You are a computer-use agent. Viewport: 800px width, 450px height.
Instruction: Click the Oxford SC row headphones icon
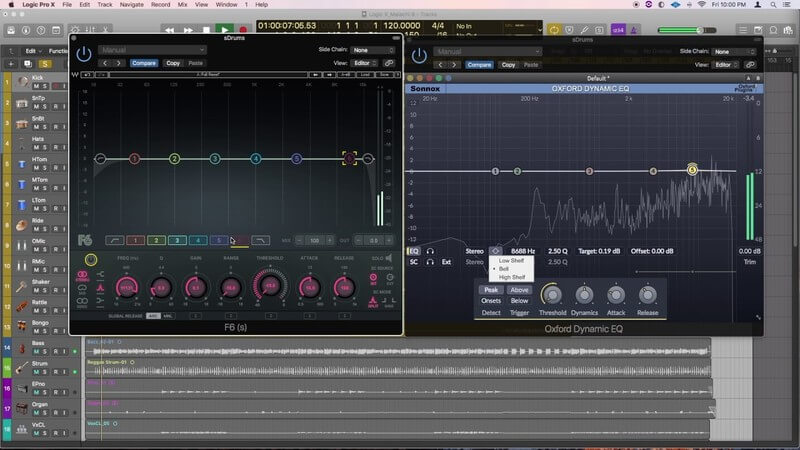click(x=430, y=262)
